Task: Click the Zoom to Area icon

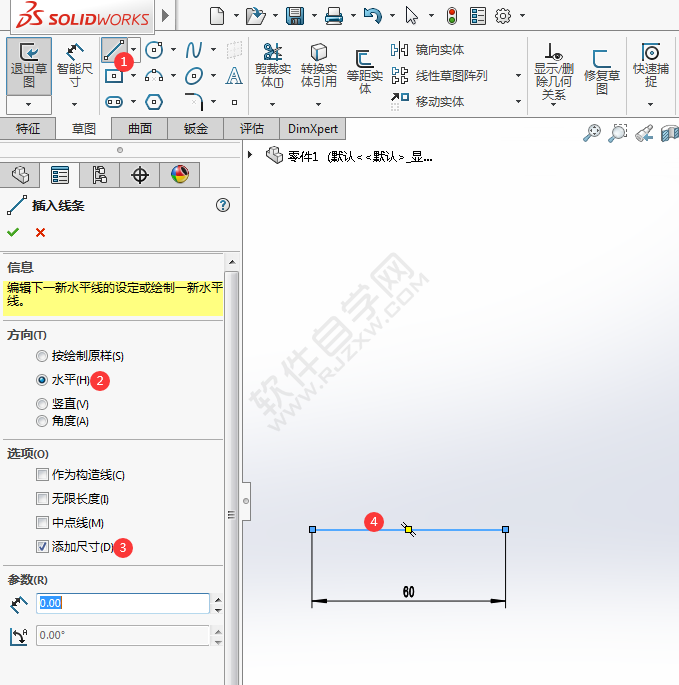Action: coord(618,133)
